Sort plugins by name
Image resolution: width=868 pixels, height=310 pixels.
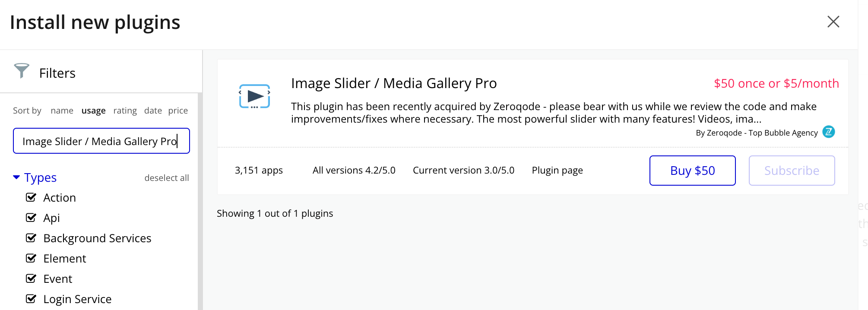point(62,111)
